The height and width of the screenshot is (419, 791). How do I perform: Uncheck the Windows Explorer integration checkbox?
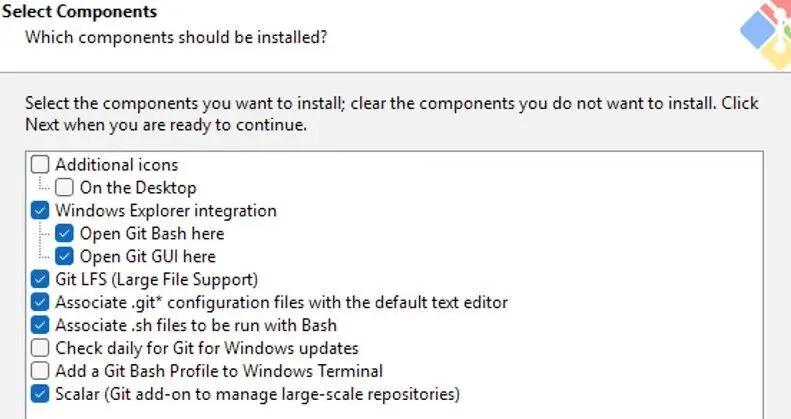click(x=40, y=210)
